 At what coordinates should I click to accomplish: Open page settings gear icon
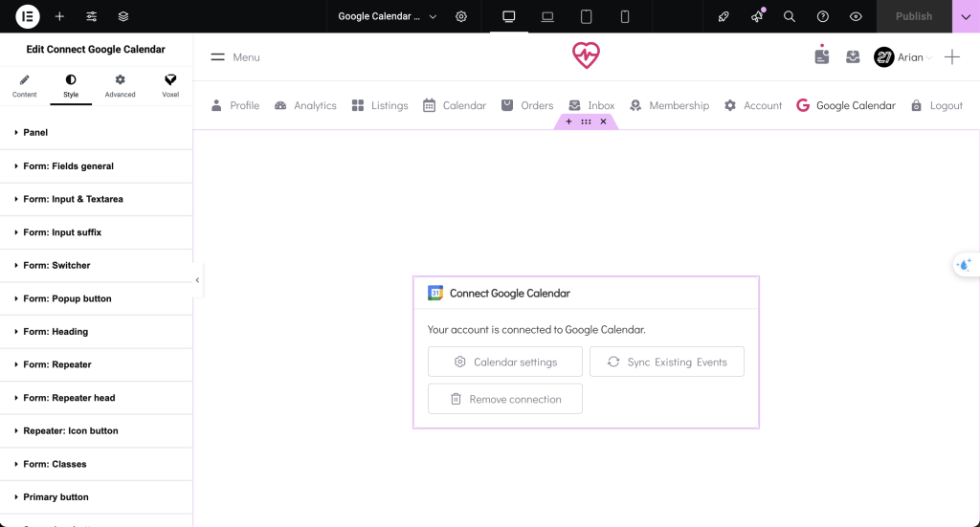tap(461, 16)
